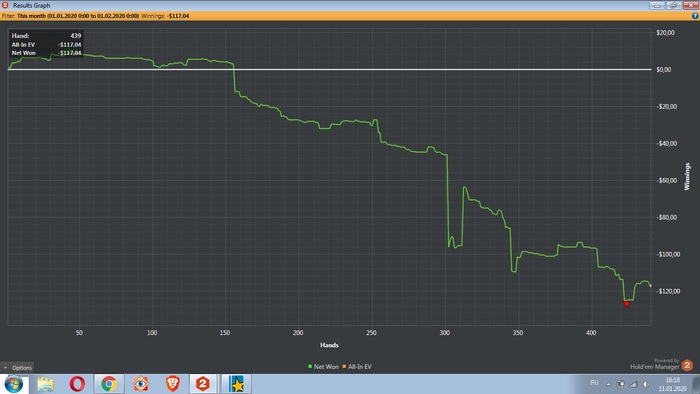Click the help icon on the filter bar
700x394 pixels.
695,16
